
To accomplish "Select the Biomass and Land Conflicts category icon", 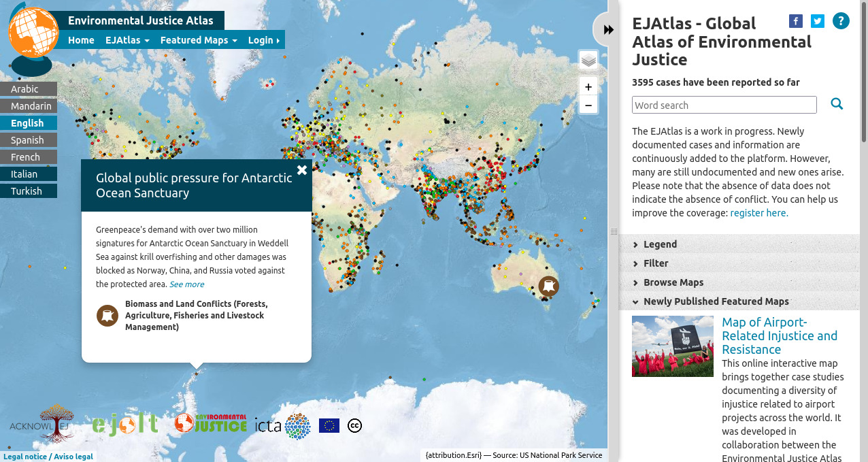I will (107, 315).
